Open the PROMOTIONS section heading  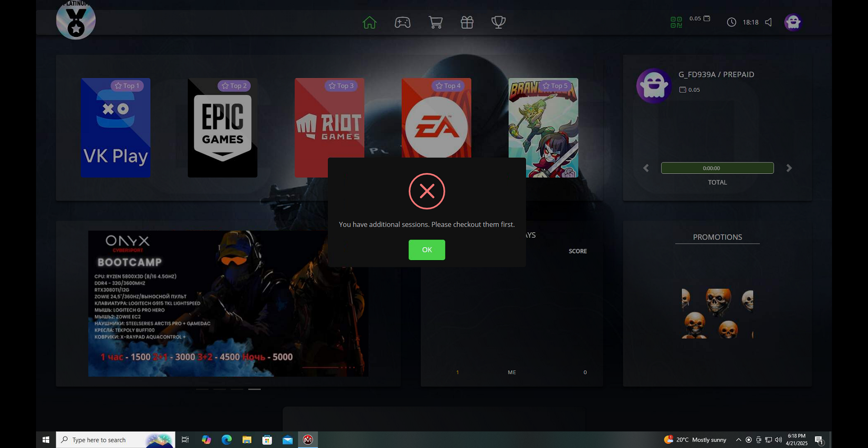717,237
